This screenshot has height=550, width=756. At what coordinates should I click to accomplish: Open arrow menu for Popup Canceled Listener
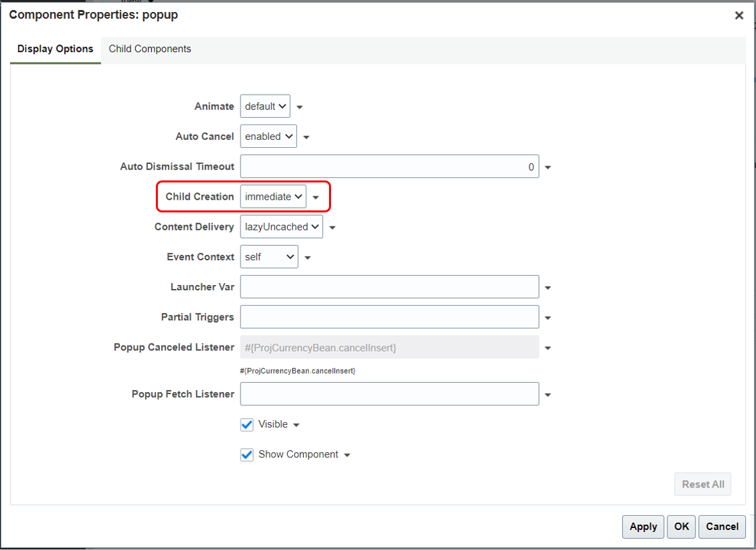click(548, 348)
